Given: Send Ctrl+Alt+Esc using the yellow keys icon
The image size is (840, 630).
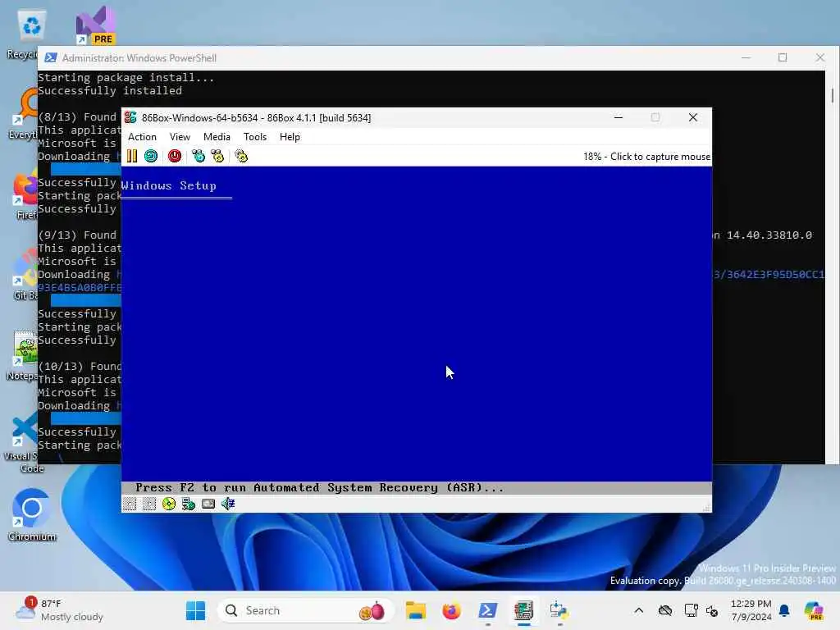Looking at the screenshot, I should click(x=217, y=156).
